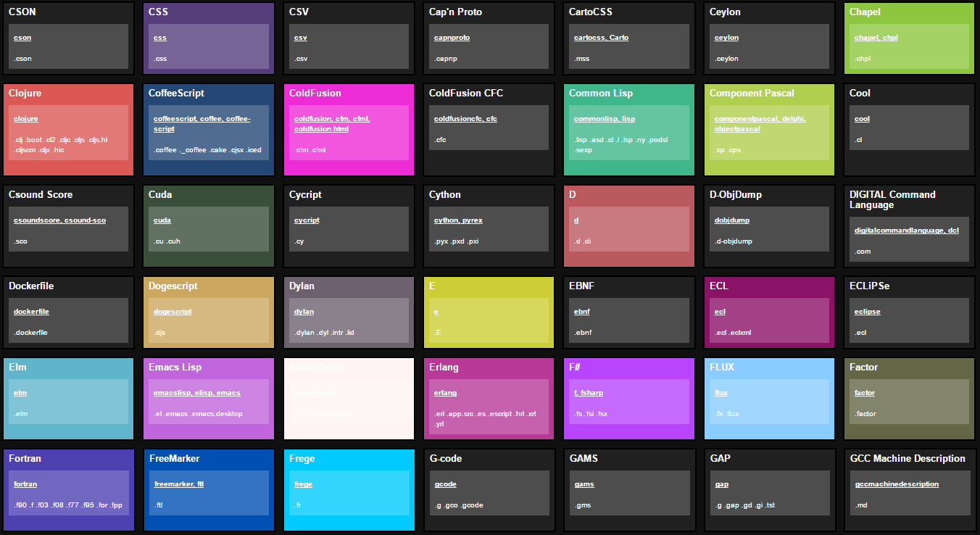Screen dimensions: 980x535
Task: Click the 'flux' link
Action: tap(721, 393)
